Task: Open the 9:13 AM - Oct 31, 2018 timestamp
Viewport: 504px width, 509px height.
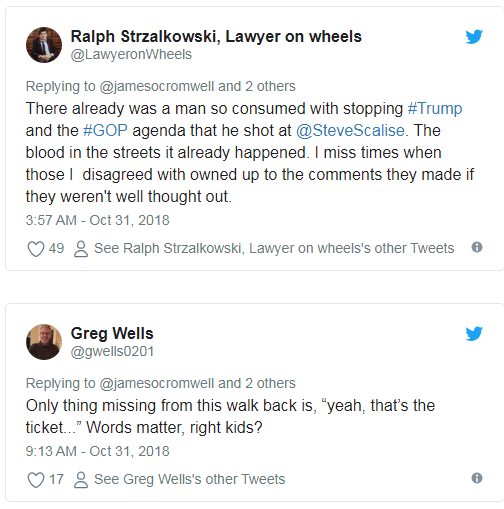Action: pyautogui.click(x=98, y=451)
